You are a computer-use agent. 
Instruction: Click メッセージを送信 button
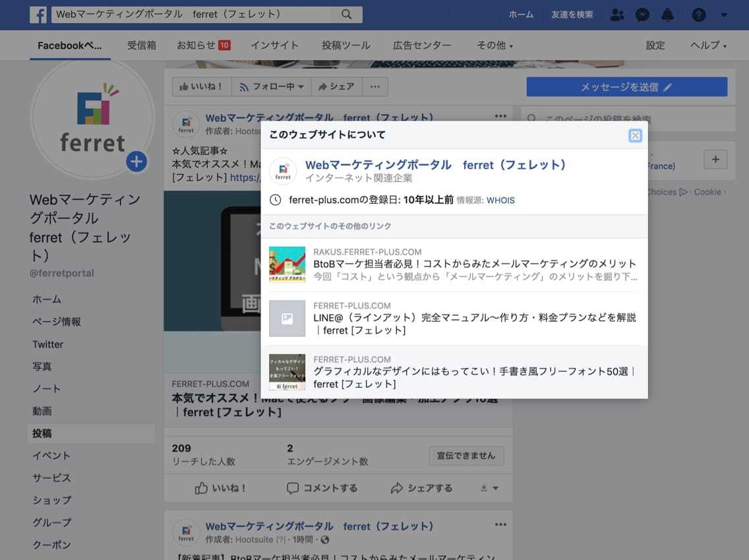(x=627, y=87)
